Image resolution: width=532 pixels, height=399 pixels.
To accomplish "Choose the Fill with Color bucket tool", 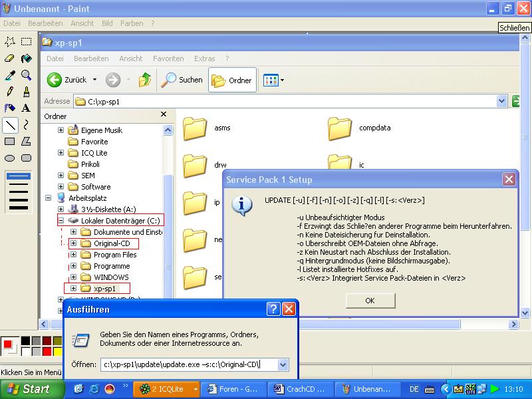I will point(26,59).
